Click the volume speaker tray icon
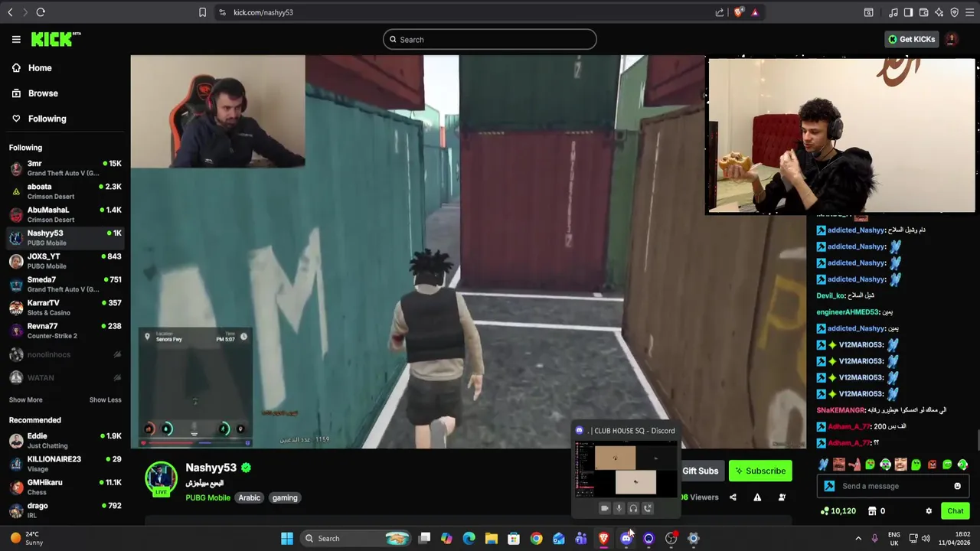The height and width of the screenshot is (551, 980). 926,539
